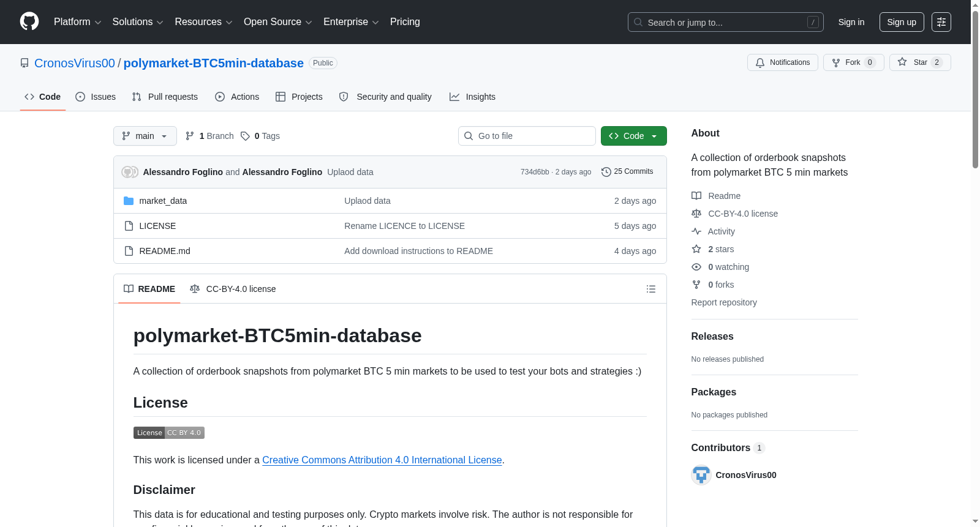980x527 pixels.
Task: Click the star icon next to 2 stars
Action: (696, 249)
